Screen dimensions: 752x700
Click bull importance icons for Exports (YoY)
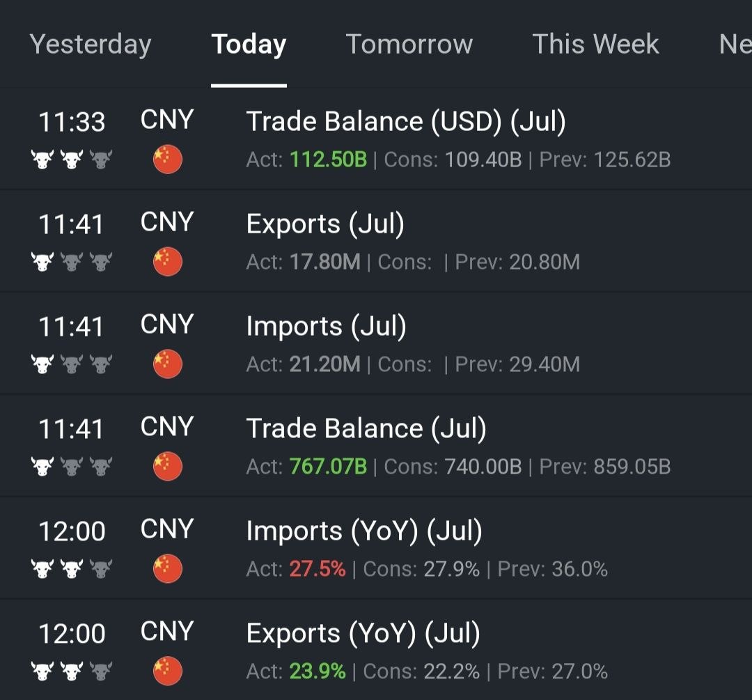point(72,671)
